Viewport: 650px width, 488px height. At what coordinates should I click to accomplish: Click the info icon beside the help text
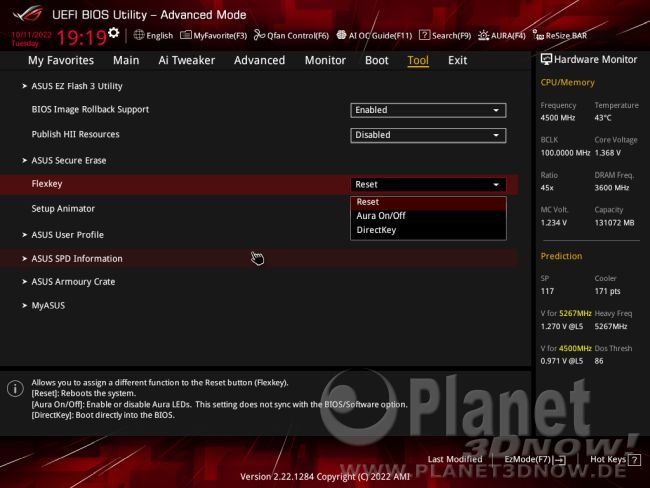coord(15,389)
